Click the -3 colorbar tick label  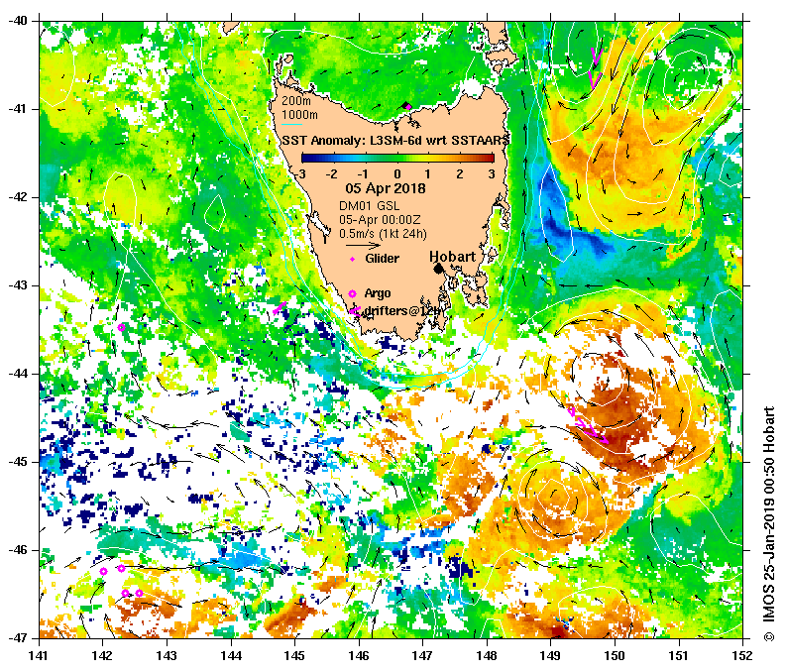(x=301, y=173)
